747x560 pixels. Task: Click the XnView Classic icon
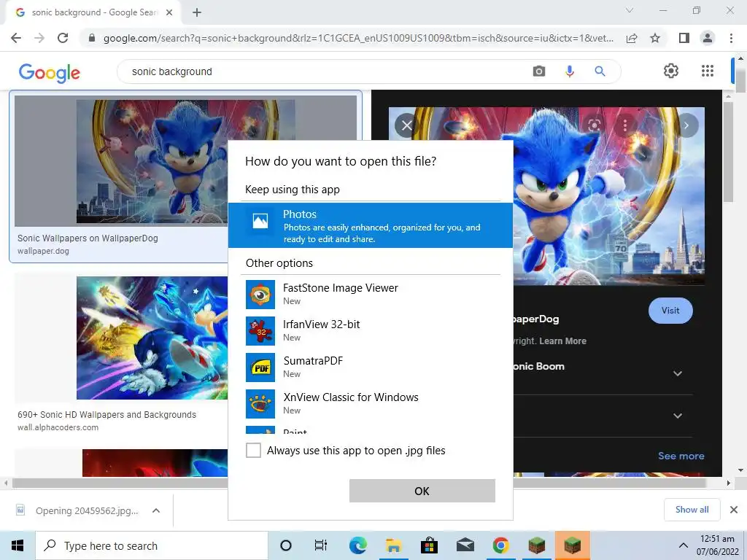coord(260,404)
